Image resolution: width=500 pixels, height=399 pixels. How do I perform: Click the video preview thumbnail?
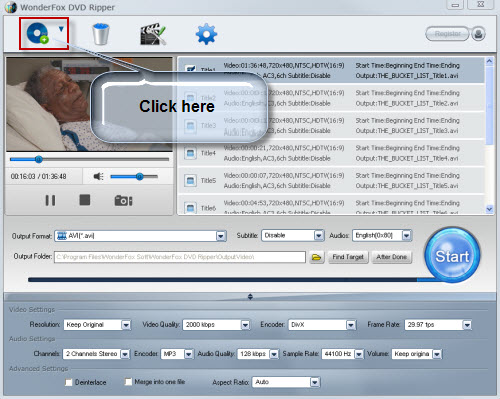tap(89, 105)
